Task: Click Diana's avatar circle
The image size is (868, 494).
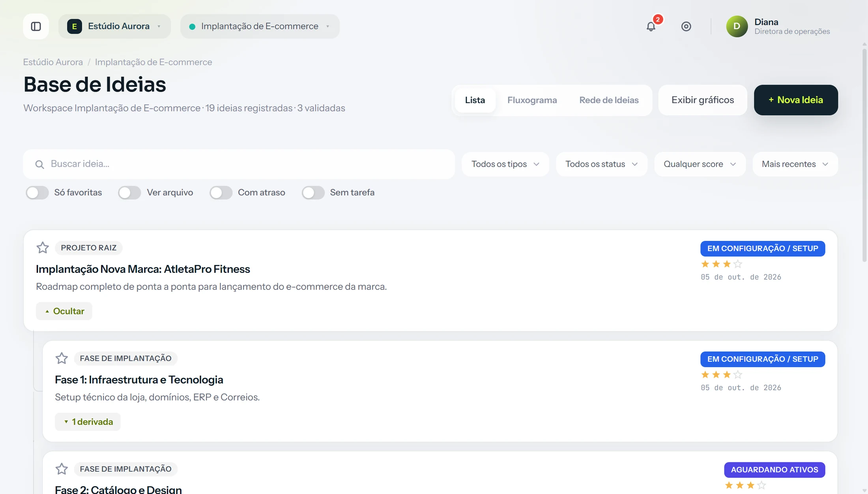Action: click(x=737, y=26)
